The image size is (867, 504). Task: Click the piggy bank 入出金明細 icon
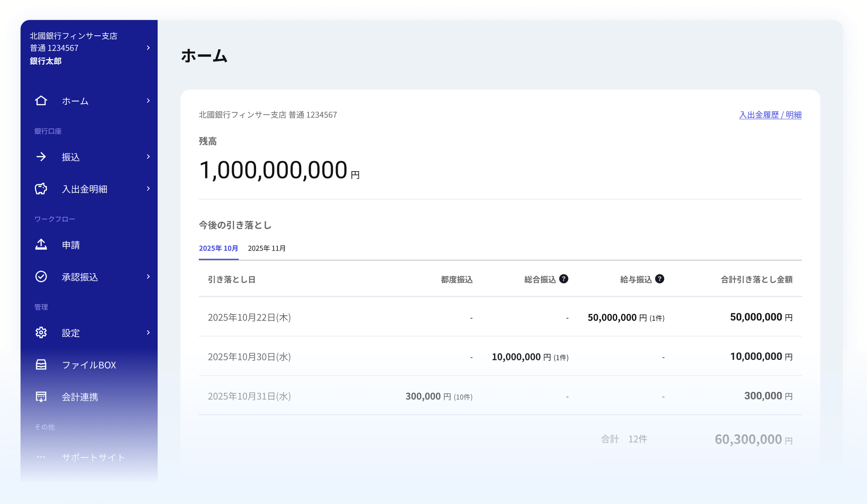tap(41, 189)
